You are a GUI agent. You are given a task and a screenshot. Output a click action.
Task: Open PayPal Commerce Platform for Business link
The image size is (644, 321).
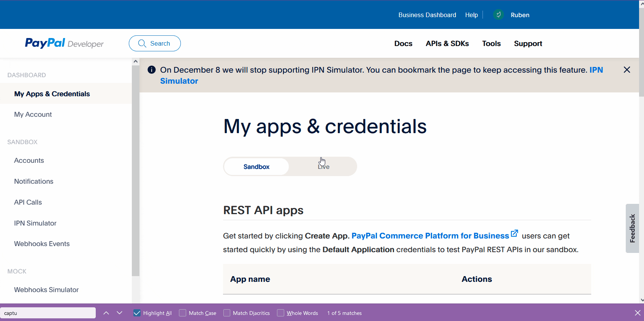coord(430,236)
